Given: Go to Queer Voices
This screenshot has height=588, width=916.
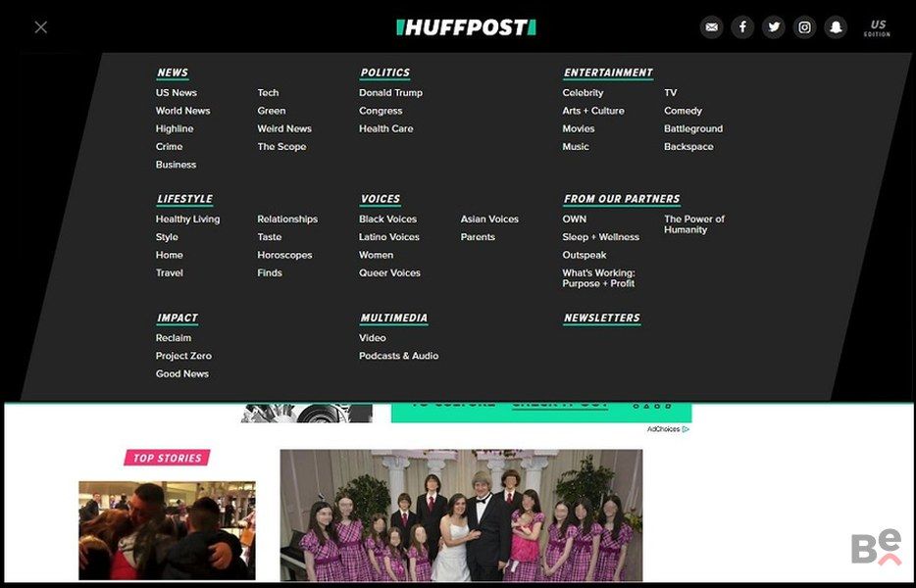Looking at the screenshot, I should pos(389,272).
